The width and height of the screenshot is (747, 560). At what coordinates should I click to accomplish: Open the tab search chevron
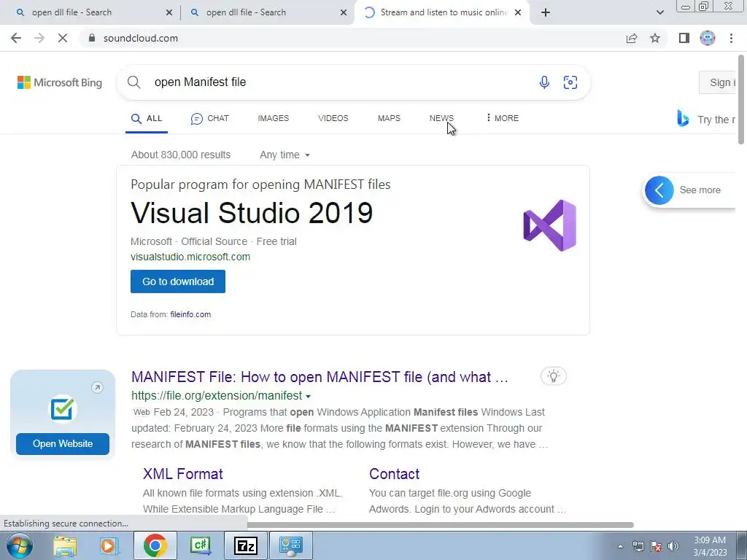point(659,12)
